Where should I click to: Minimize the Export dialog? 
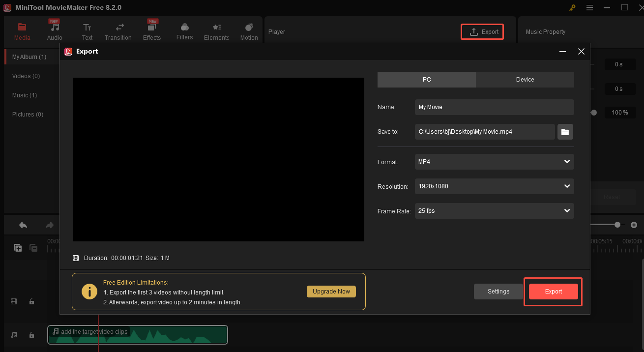pos(562,52)
